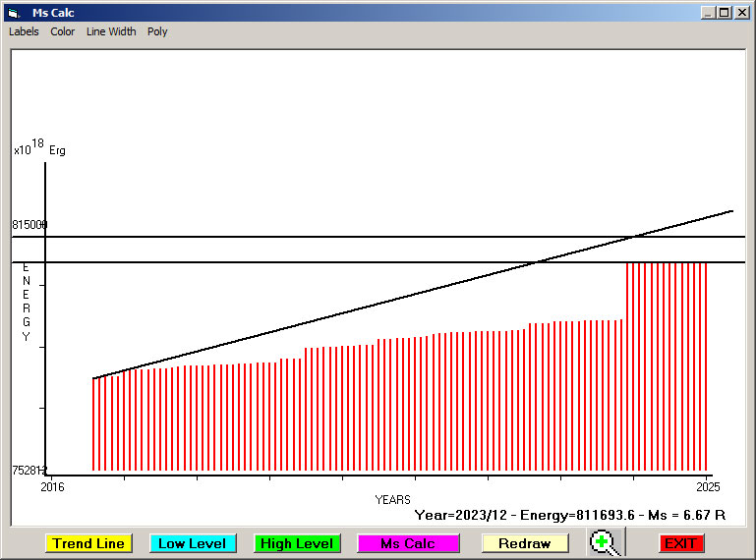Click the magnifier zoom-in icon

click(607, 542)
